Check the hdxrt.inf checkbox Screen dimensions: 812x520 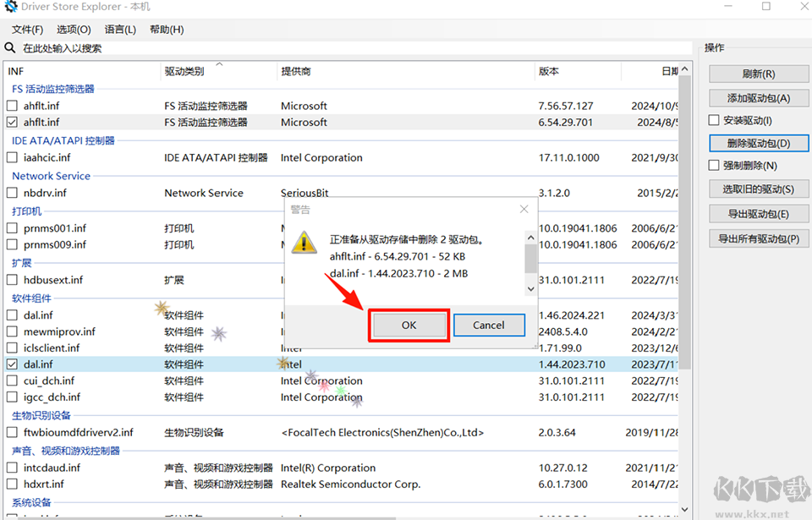(x=12, y=484)
